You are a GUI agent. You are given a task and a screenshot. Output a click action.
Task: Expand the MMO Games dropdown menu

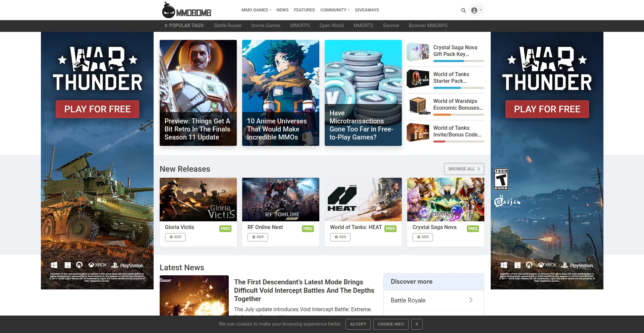coord(256,10)
